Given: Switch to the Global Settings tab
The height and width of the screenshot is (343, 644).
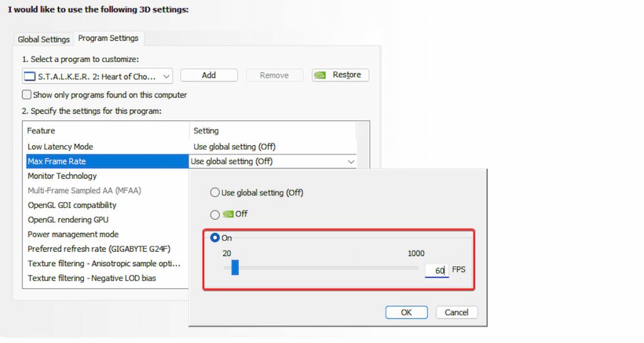Looking at the screenshot, I should (x=43, y=39).
